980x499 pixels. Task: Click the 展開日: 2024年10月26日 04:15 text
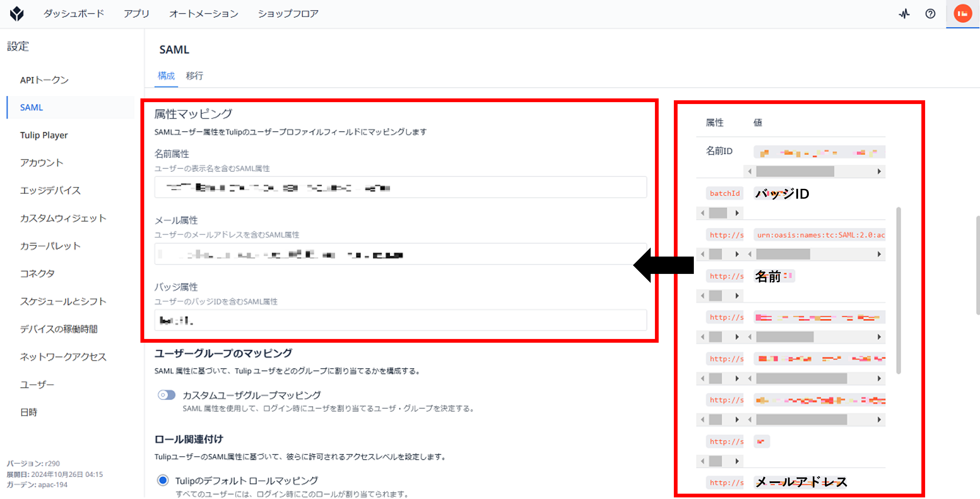(x=54, y=474)
